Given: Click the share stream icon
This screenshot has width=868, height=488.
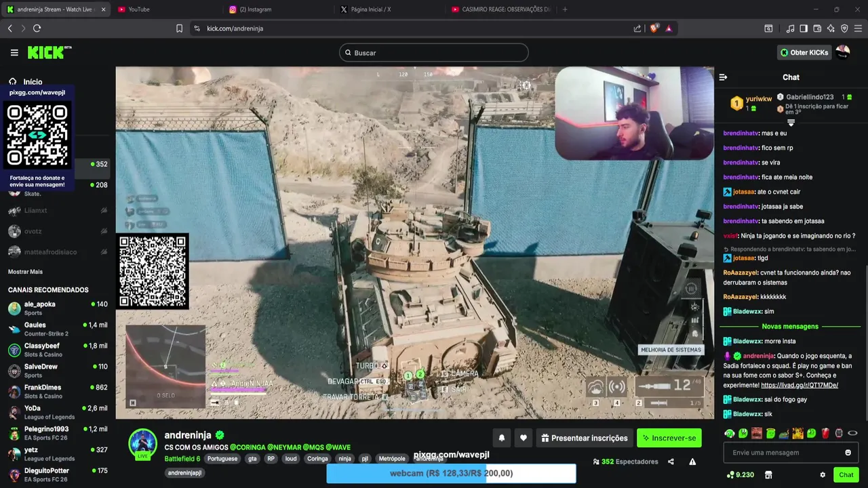Looking at the screenshot, I should pyautogui.click(x=671, y=462).
